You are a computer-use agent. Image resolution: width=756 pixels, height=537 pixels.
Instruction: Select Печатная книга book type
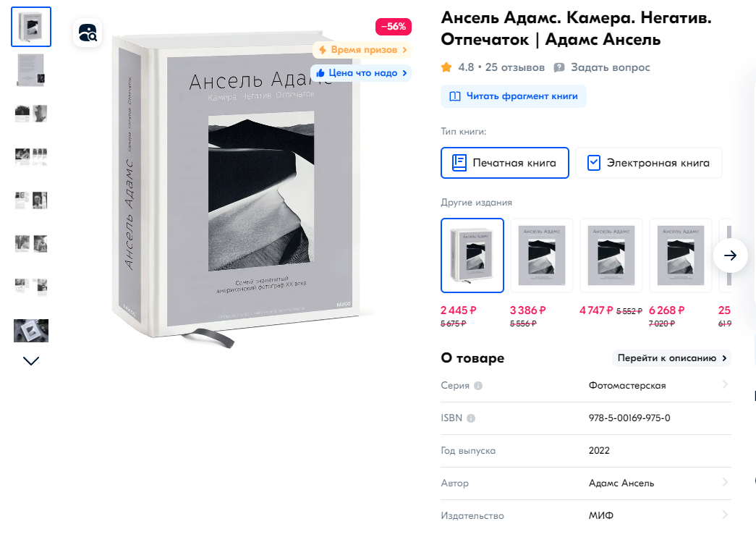505,163
